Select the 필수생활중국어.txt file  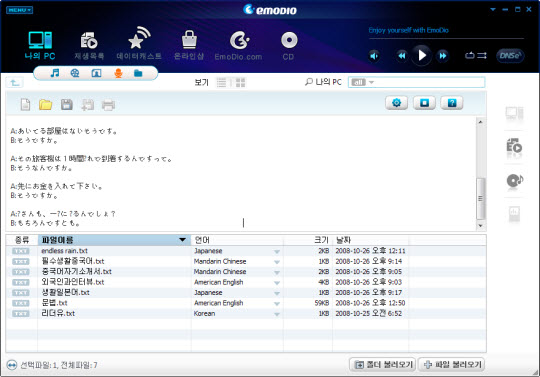73,261
